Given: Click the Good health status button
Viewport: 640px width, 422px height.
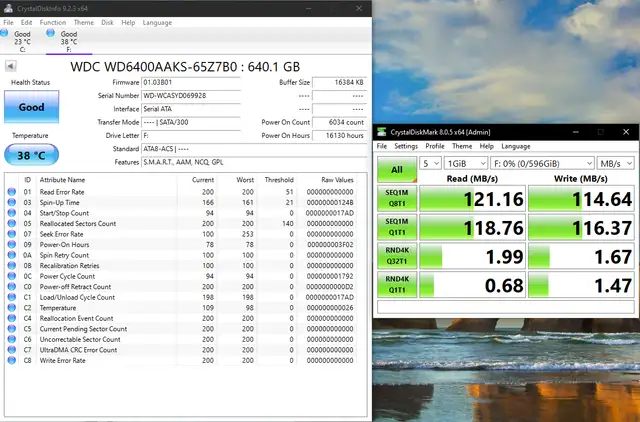Looking at the screenshot, I should [x=31, y=107].
